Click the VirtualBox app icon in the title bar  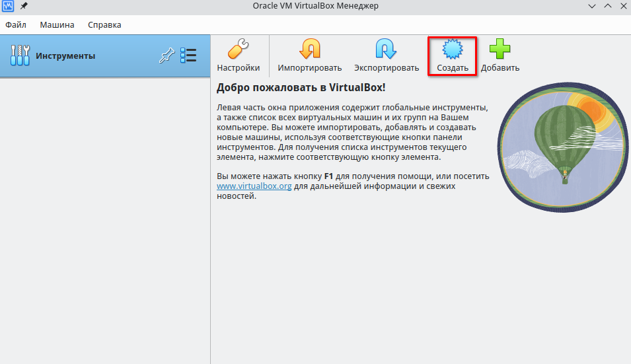tap(8, 7)
